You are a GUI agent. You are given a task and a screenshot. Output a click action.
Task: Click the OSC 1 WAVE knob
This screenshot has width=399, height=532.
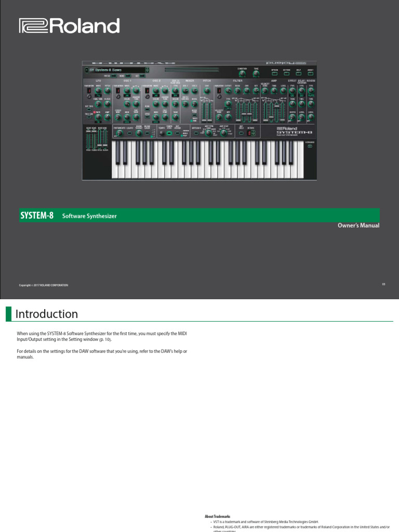(x=127, y=90)
